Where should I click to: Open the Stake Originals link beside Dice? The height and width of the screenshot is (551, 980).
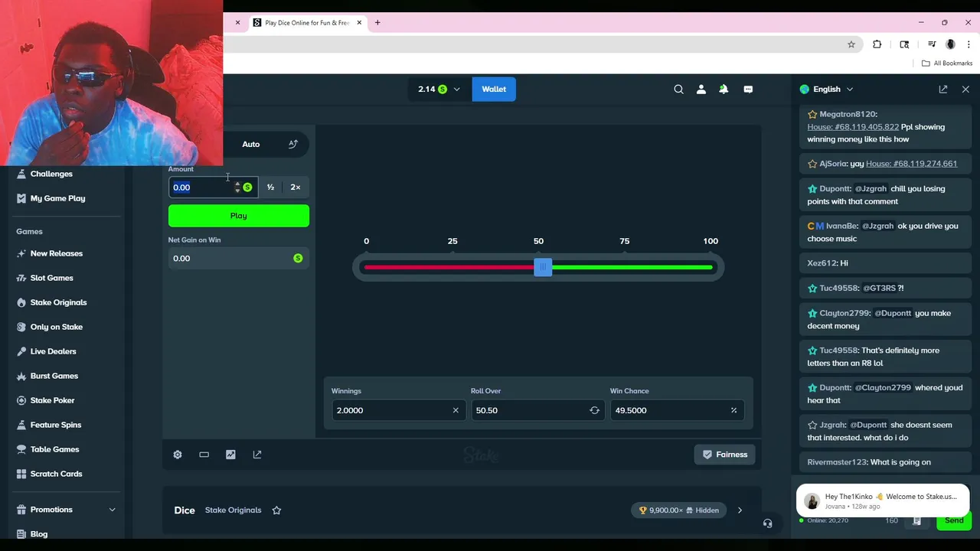point(234,510)
